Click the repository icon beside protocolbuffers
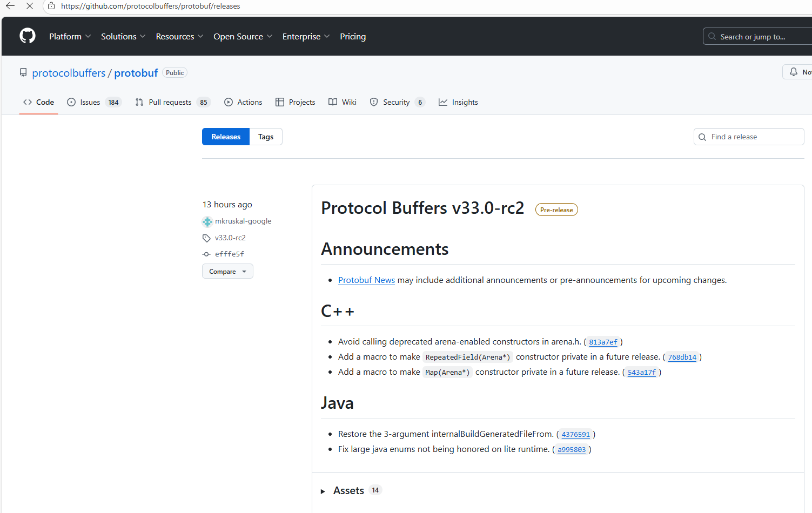Screen dimensions: 812x513 point(23,72)
